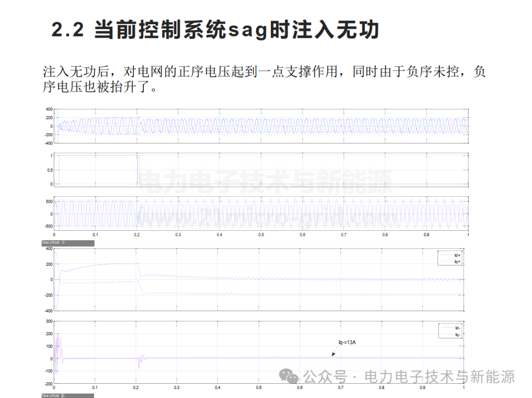Select the "Iq-" legend entry

coord(450,335)
